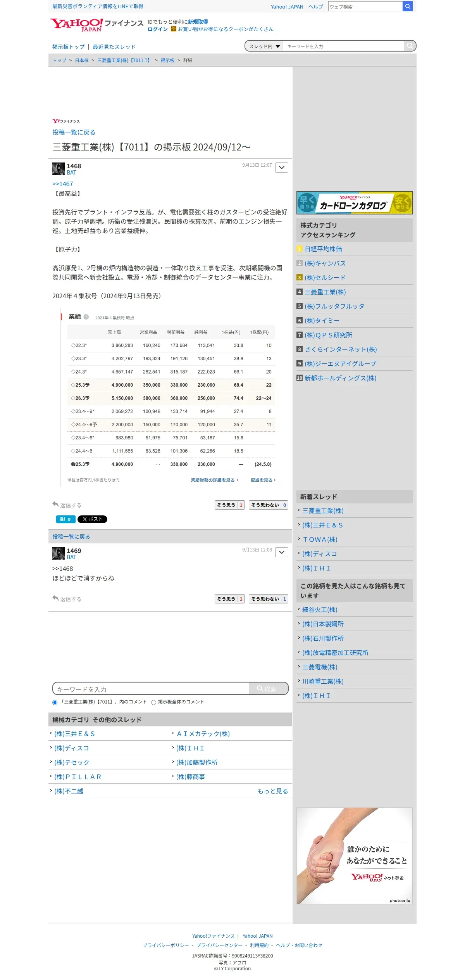Click the thread keyword search magnifier icon
Viewport: 465px width, 980px height.
pyautogui.click(x=410, y=46)
